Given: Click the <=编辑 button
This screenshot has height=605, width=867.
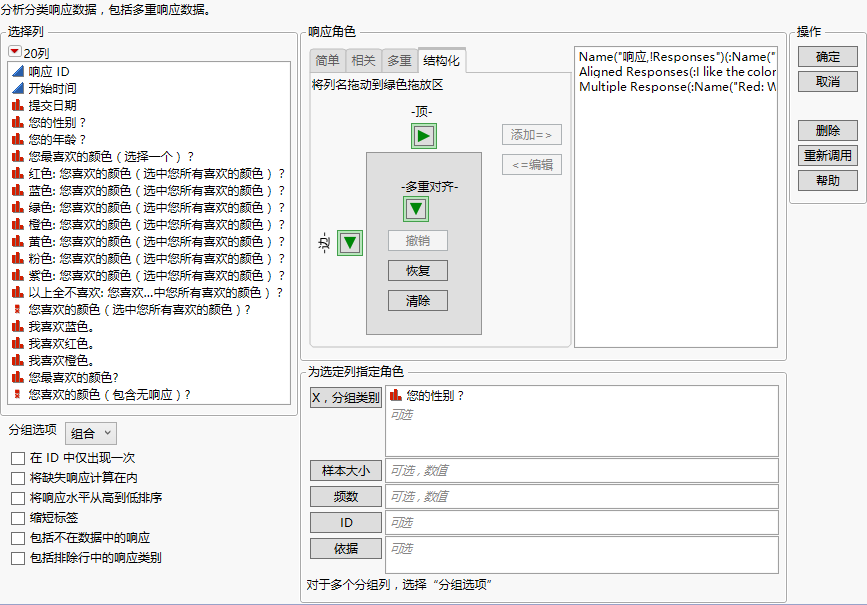Looking at the screenshot, I should [x=531, y=164].
